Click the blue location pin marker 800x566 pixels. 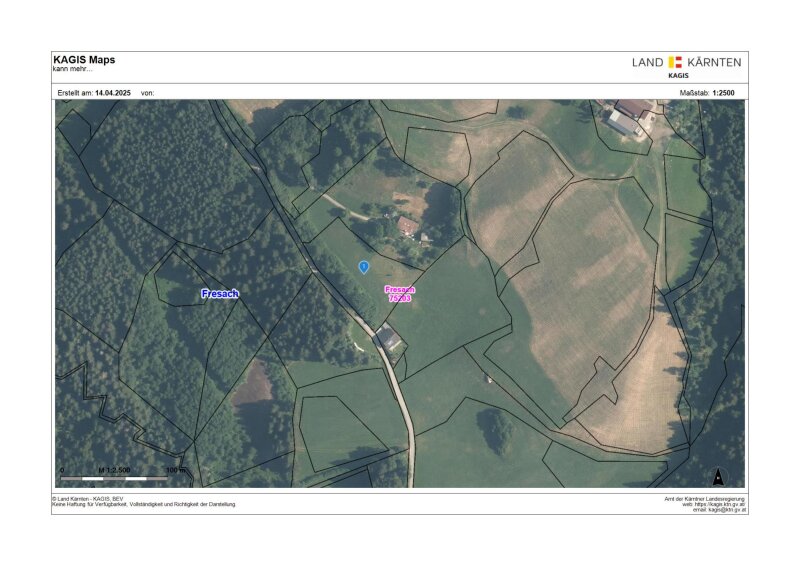point(364,267)
